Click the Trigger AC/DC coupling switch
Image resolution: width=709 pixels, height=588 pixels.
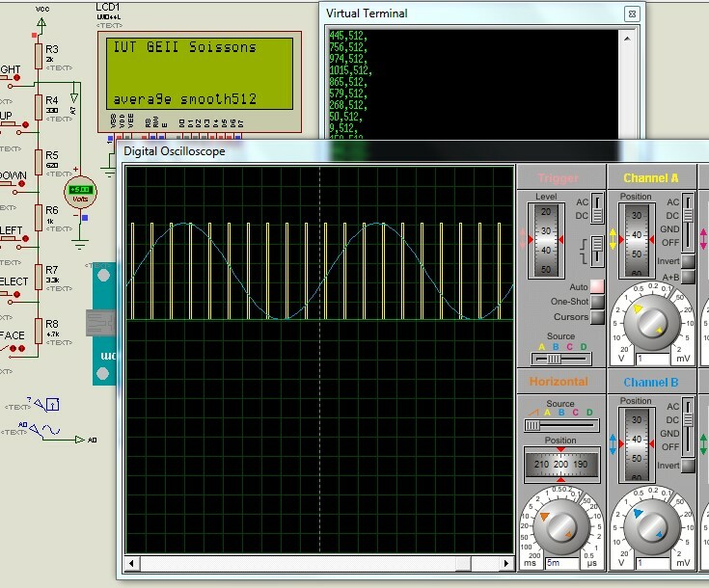tap(599, 210)
